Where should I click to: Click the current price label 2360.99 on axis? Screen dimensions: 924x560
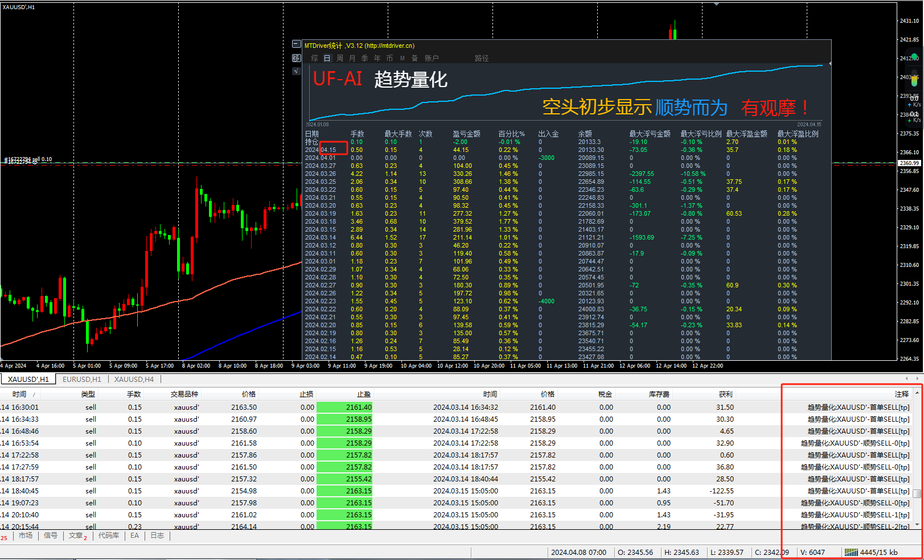[909, 163]
